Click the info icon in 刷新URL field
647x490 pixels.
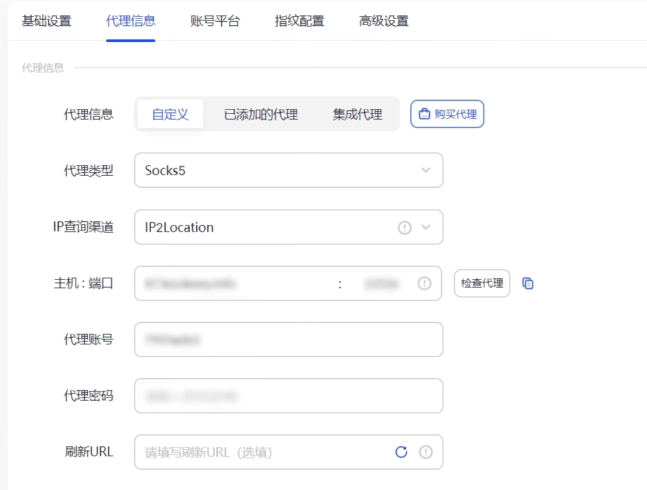pyautogui.click(x=426, y=452)
